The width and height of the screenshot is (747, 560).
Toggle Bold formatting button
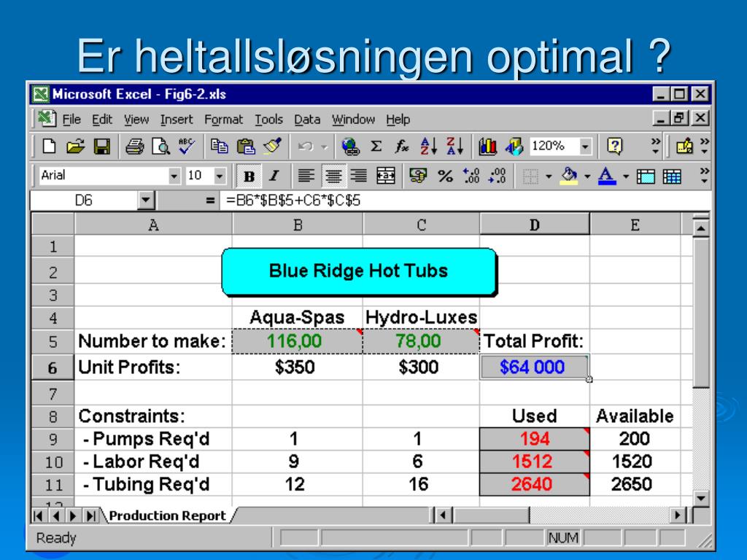pyautogui.click(x=249, y=176)
